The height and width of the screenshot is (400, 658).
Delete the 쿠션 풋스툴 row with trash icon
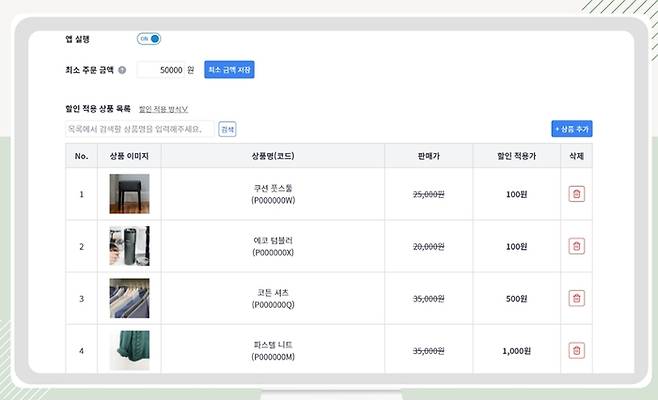coord(577,194)
